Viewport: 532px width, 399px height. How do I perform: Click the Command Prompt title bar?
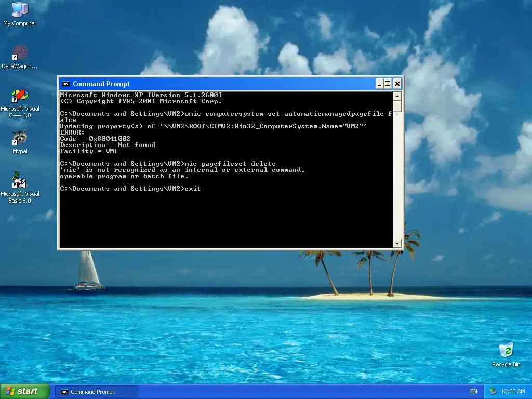tap(217, 84)
